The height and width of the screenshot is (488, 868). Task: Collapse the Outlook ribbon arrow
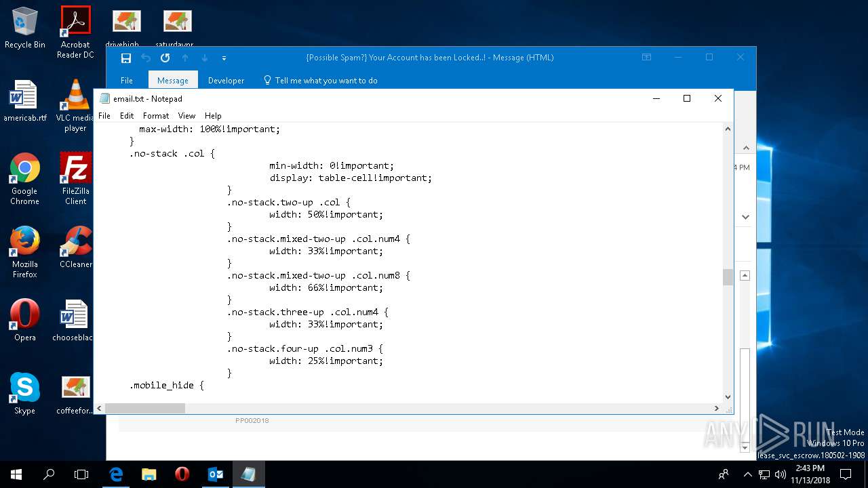(745, 146)
